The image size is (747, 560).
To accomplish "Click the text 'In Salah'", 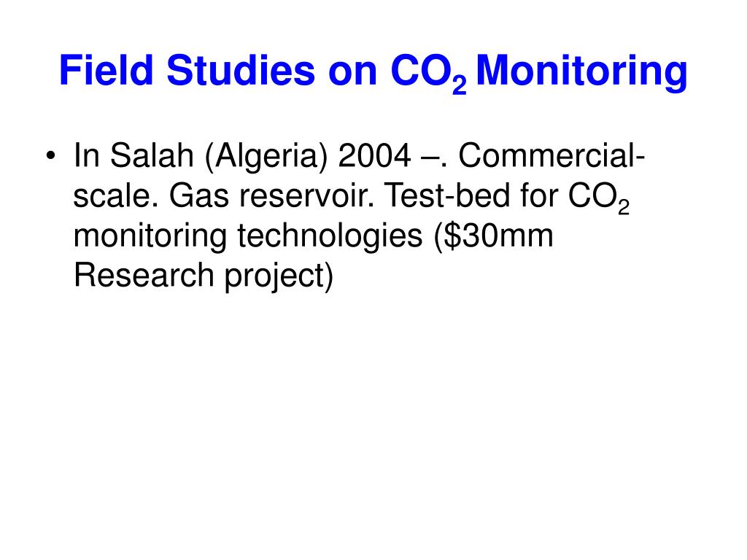I will click(x=133, y=155).
